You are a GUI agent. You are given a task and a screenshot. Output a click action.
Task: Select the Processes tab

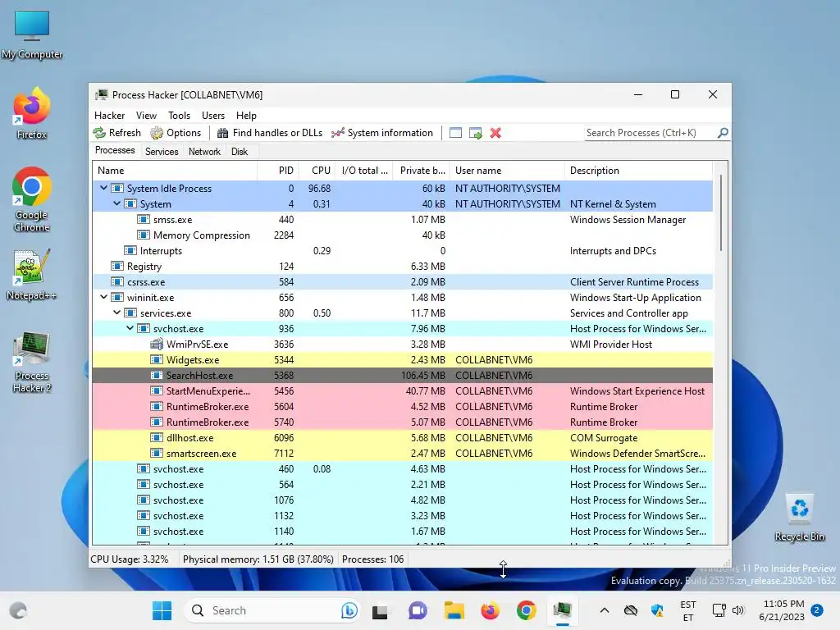click(115, 151)
